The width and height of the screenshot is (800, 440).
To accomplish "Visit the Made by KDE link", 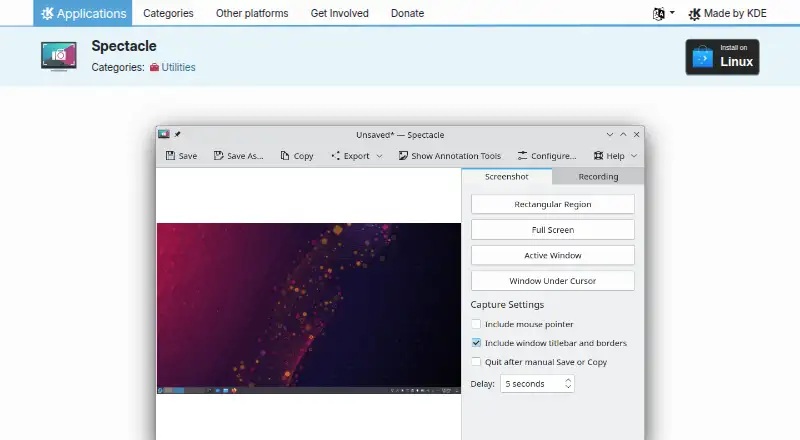I will point(727,14).
